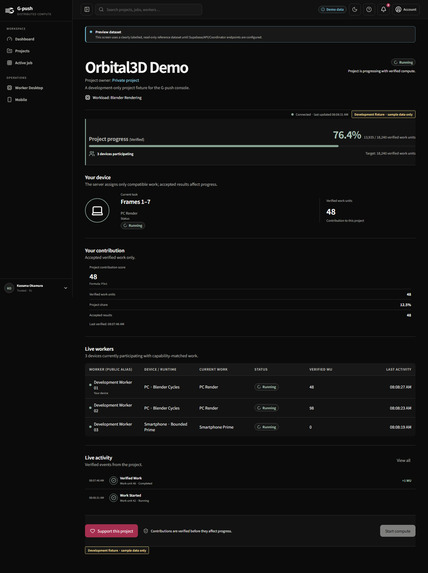Click the 'Last Activity' column header
The height and width of the screenshot is (573, 428).
click(398, 369)
